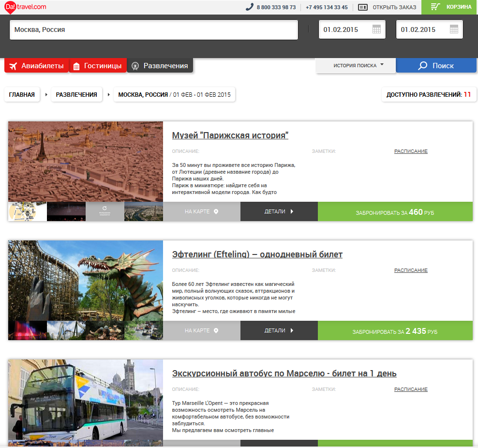Viewport: 478px width, 448px height.
Task: Select gray placeholder thumbnail under Парижская история
Action: (x=105, y=211)
